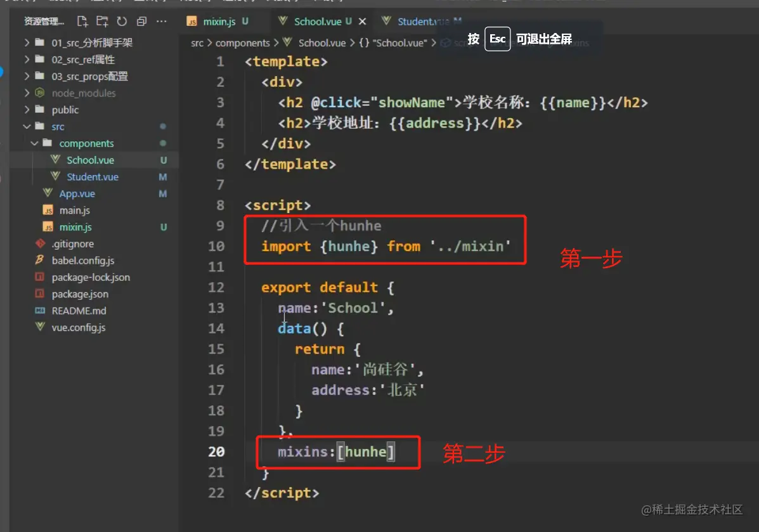
Task: Open mixin.js in the file tree
Action: (x=75, y=227)
